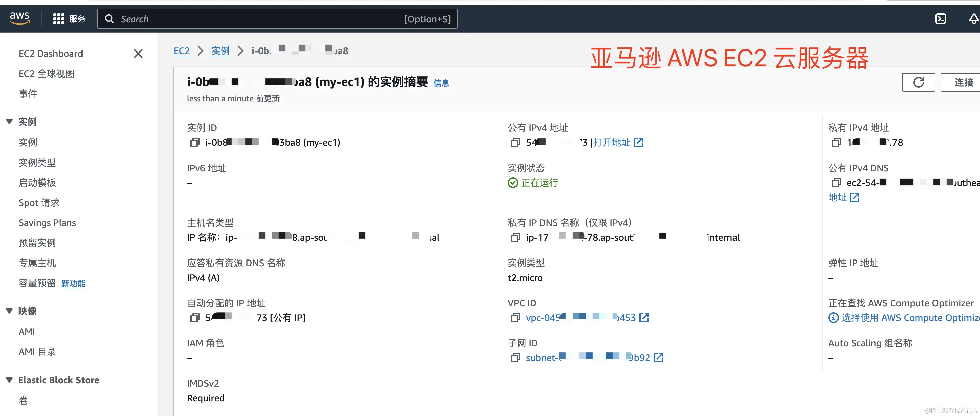Viewport: 980px width, 416px height.
Task: Click external-link icon beside subnet ID
Action: click(x=658, y=358)
